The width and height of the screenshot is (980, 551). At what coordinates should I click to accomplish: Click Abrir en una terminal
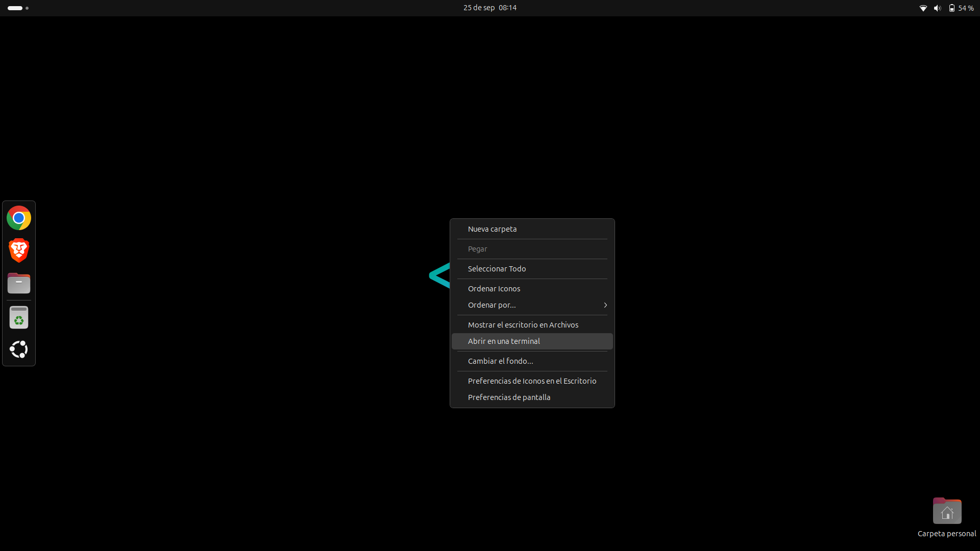[532, 341]
